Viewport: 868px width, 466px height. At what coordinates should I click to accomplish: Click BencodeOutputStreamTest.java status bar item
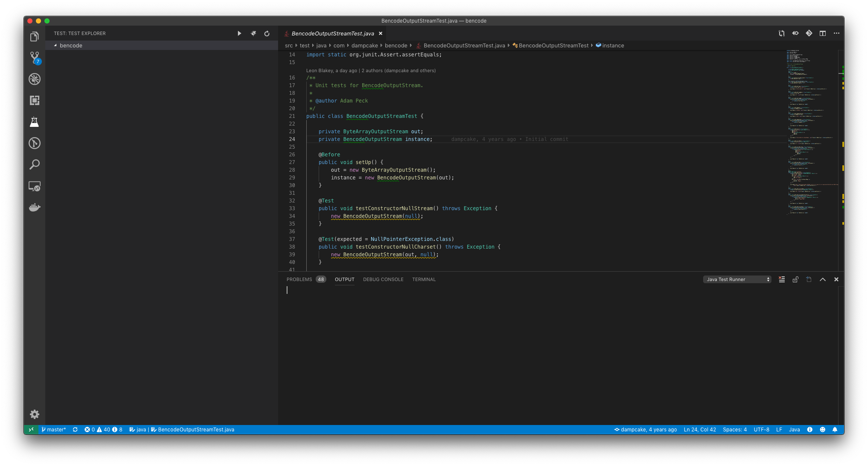tap(193, 430)
